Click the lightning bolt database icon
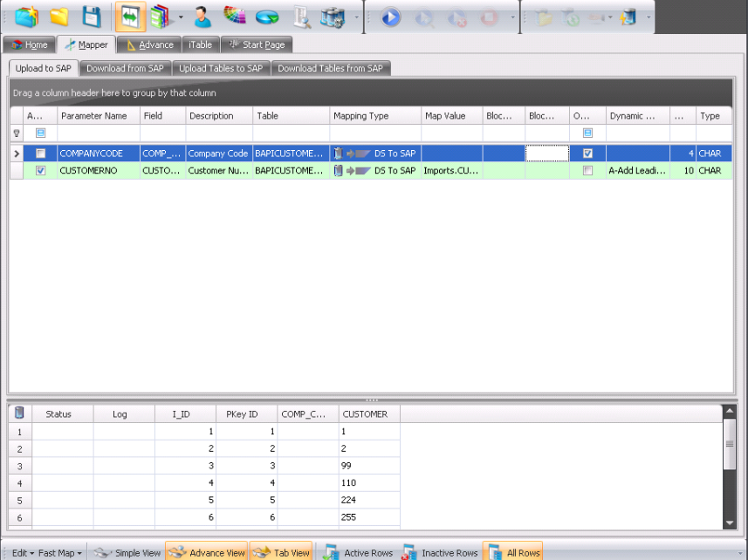This screenshot has height=560, width=748. (x=628, y=17)
